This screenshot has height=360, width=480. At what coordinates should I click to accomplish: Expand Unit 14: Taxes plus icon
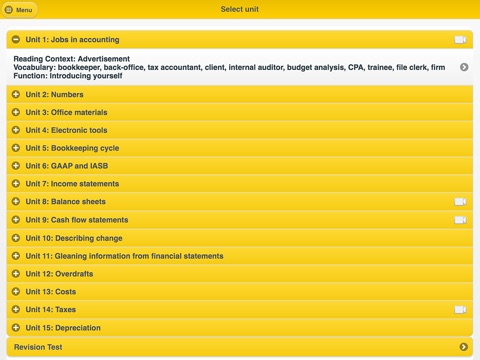point(16,310)
